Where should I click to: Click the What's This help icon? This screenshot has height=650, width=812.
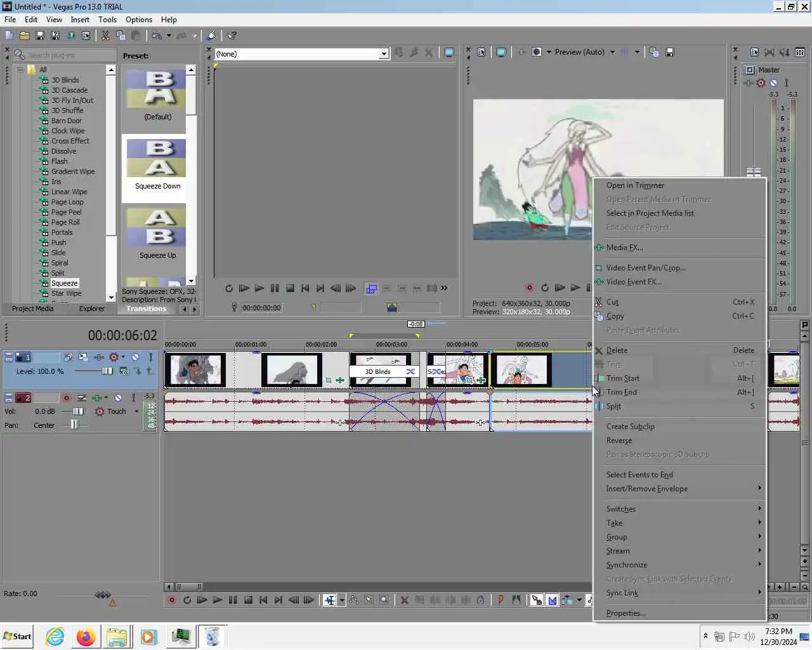pyautogui.click(x=232, y=36)
